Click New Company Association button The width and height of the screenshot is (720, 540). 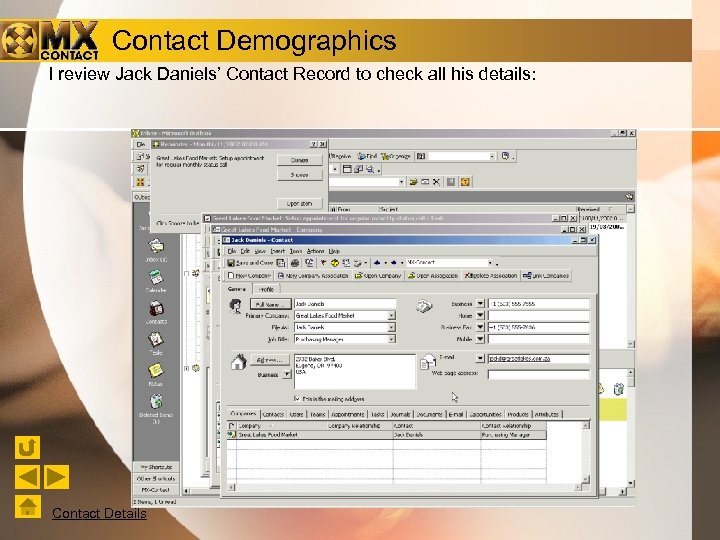[313, 276]
